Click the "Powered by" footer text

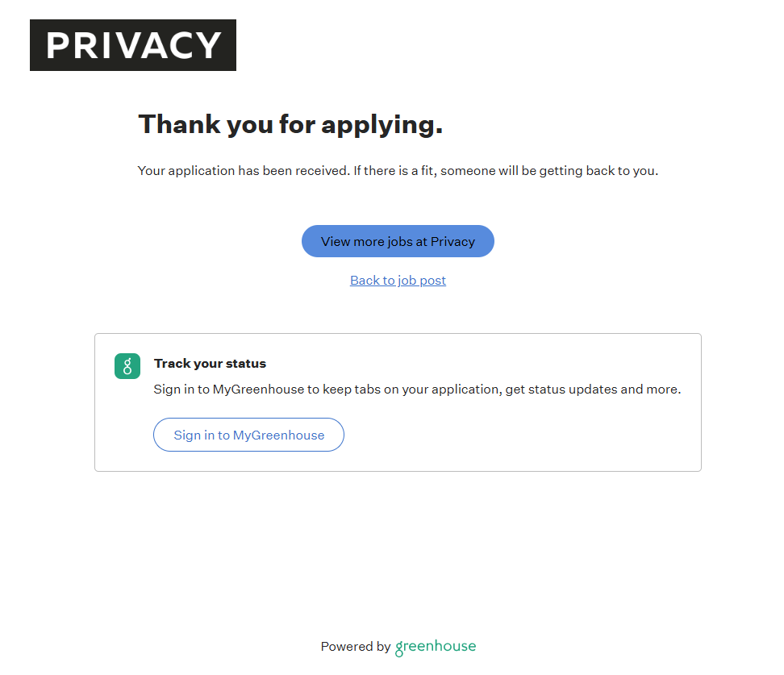coord(355,647)
